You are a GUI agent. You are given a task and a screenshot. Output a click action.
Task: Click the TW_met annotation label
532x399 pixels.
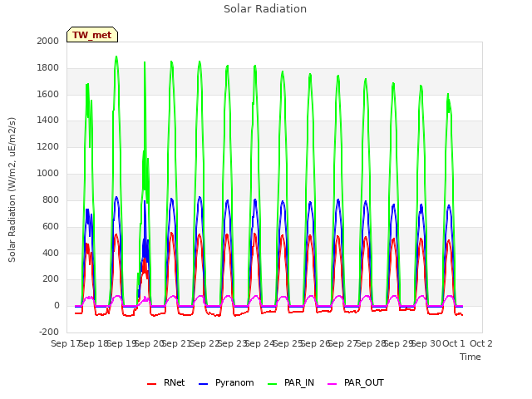click(92, 35)
